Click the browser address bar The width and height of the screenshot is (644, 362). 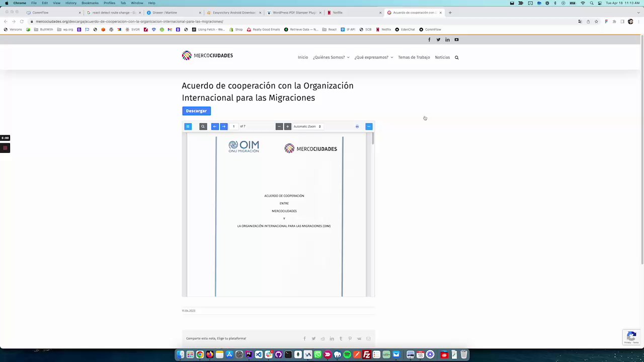pos(302,22)
